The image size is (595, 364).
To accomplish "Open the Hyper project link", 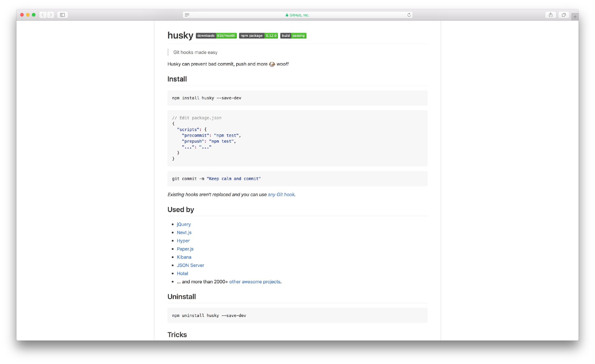I will 183,241.
